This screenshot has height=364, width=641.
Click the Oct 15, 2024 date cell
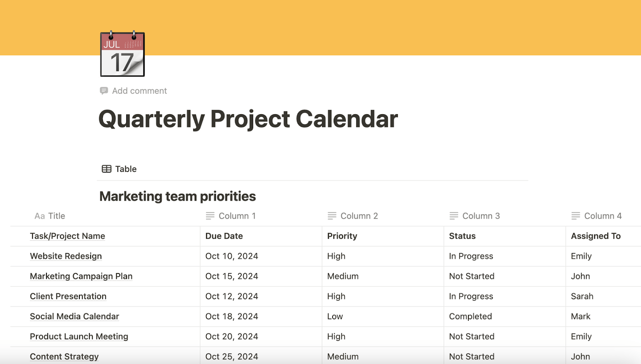point(232,276)
